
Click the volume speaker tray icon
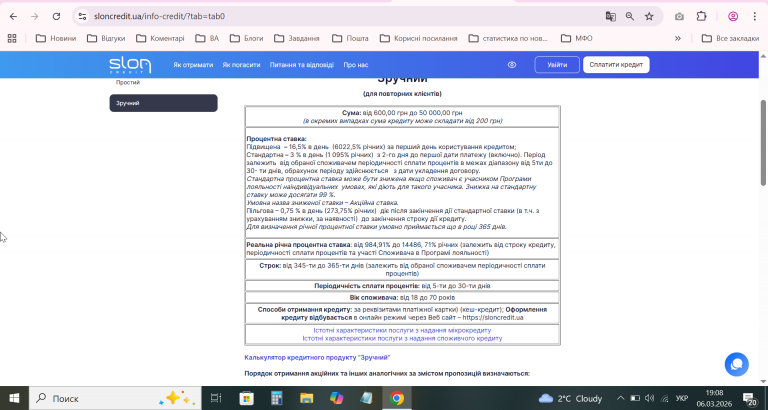click(x=650, y=398)
